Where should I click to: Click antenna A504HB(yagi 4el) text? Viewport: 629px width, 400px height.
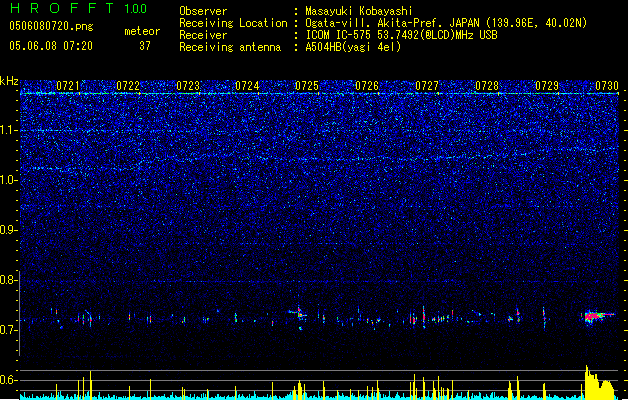point(353,47)
